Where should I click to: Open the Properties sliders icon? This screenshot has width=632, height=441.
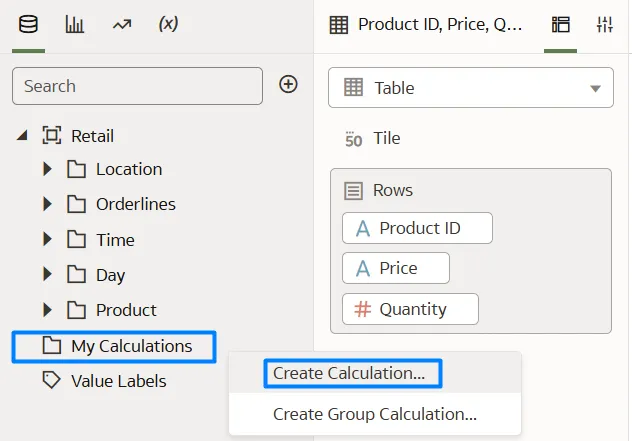pos(604,25)
